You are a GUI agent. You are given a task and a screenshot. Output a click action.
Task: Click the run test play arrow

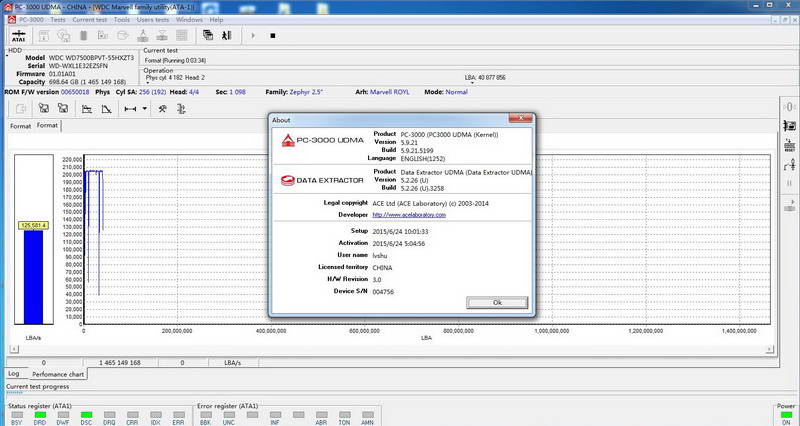(253, 36)
